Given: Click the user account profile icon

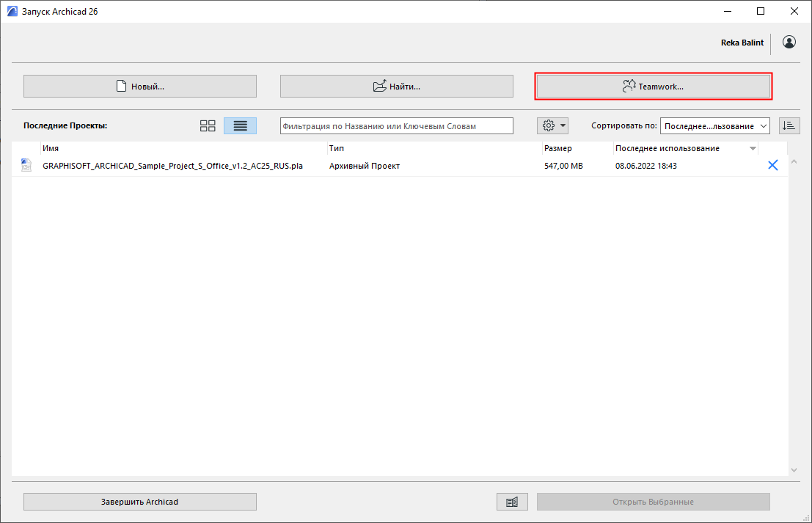Looking at the screenshot, I should point(789,43).
